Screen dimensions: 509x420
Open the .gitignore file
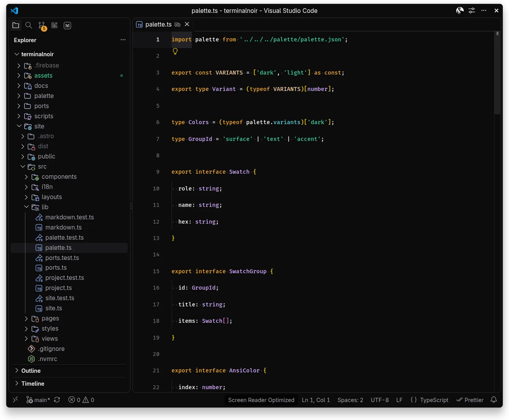[69, 349]
